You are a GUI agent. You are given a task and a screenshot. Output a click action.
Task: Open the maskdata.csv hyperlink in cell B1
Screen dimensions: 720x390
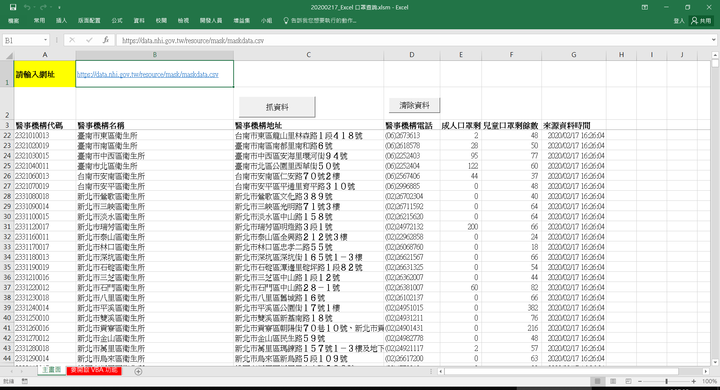[147, 74]
